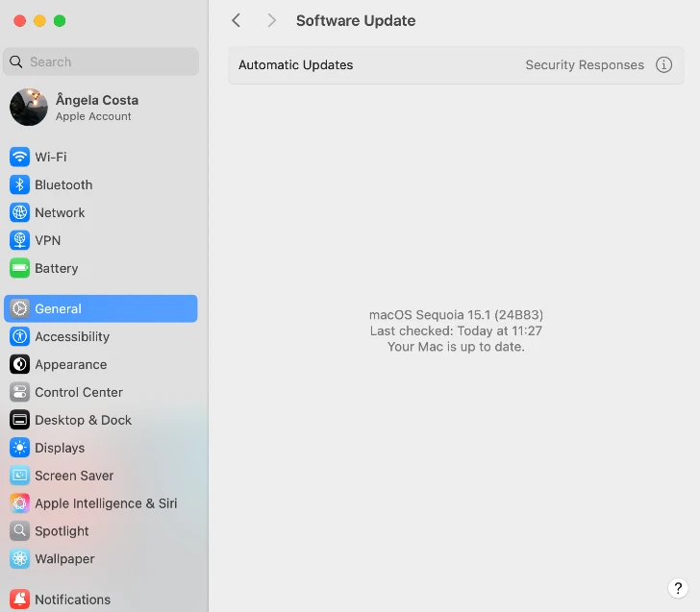Click the Wallpaper flower icon

click(x=19, y=558)
